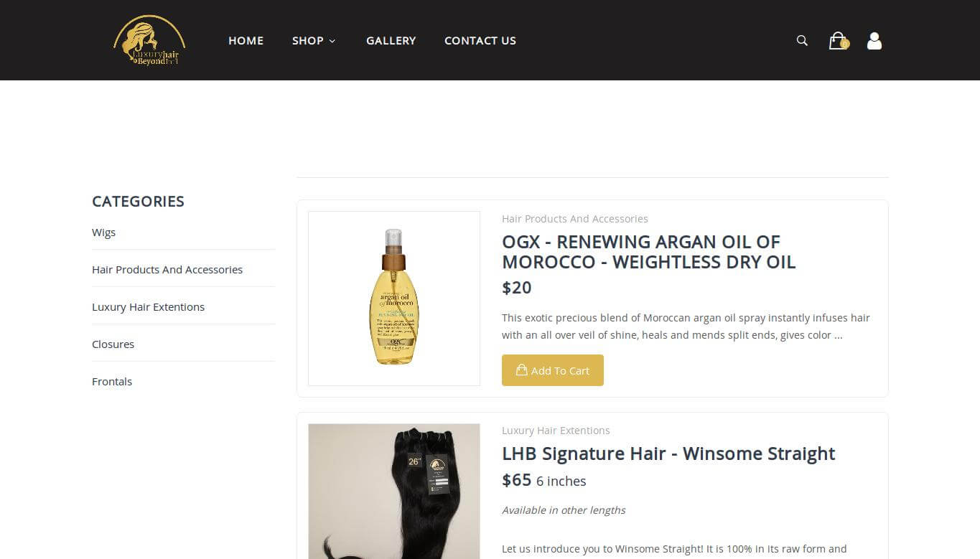Add the argan oil to cart
The image size is (980, 559).
point(552,370)
